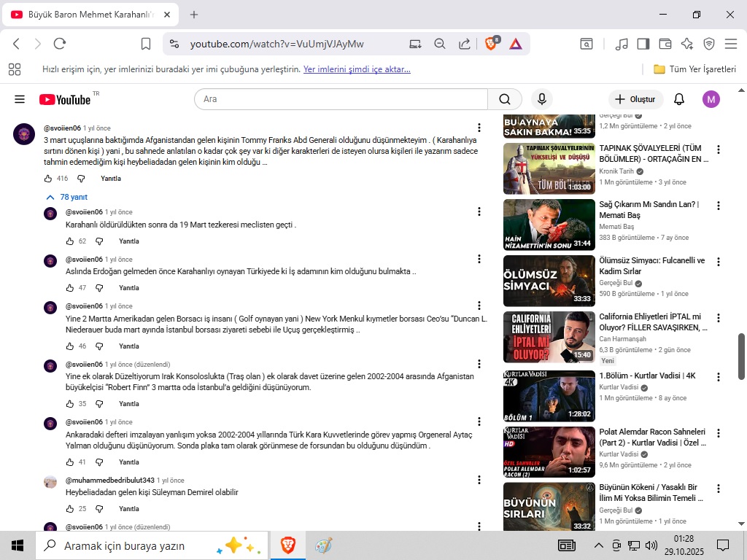Open Brave main menu
Screen dimensions: 747x560
click(x=731, y=44)
